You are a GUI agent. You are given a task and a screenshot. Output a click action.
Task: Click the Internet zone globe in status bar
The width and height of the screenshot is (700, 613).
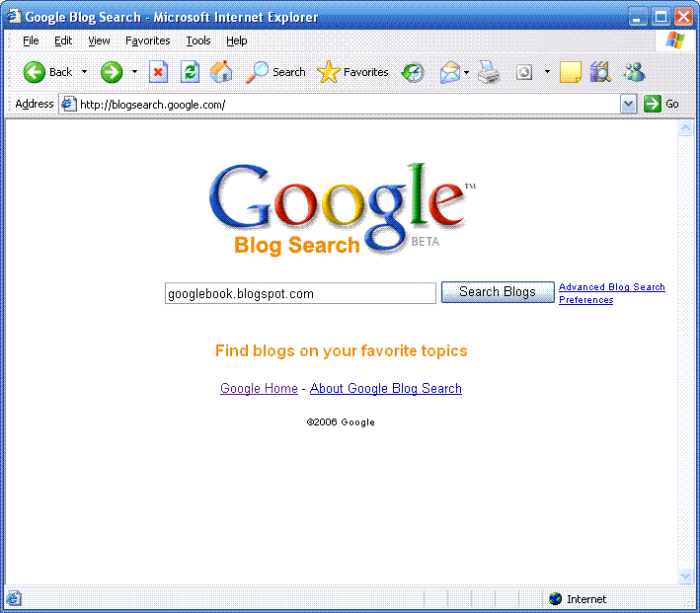click(555, 599)
